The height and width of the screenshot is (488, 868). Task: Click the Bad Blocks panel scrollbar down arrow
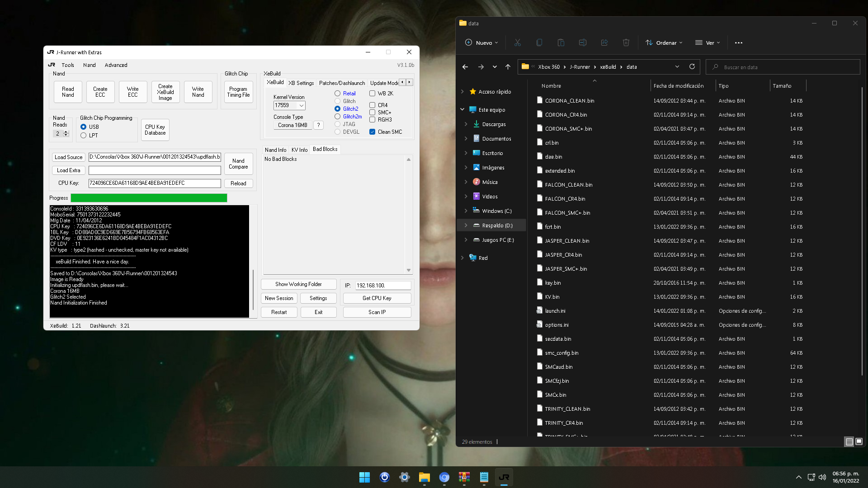tap(409, 270)
